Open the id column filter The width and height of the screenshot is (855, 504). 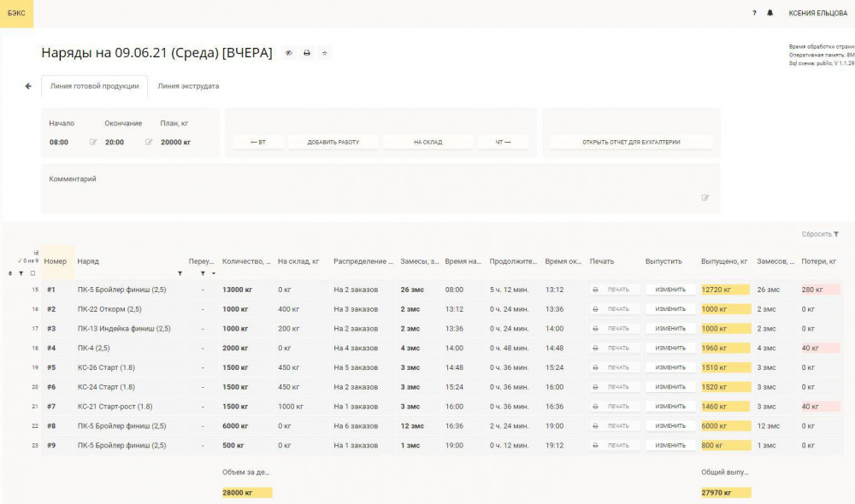[21, 273]
